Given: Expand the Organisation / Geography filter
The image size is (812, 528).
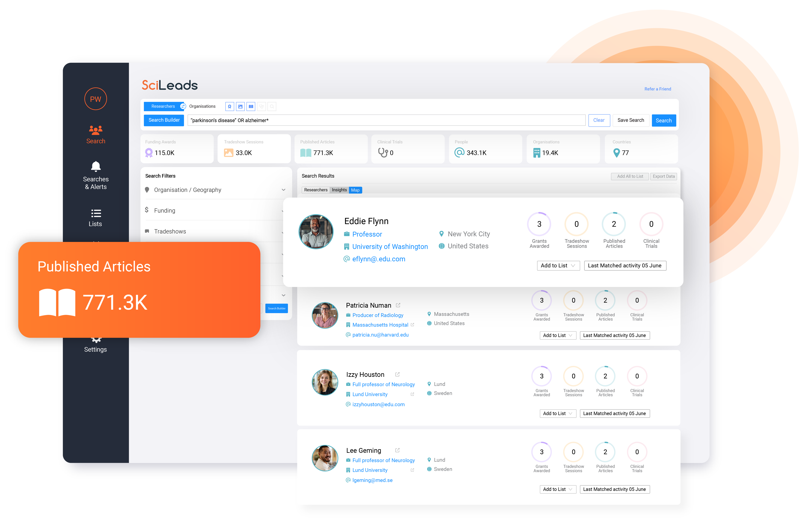Looking at the screenshot, I should point(284,190).
